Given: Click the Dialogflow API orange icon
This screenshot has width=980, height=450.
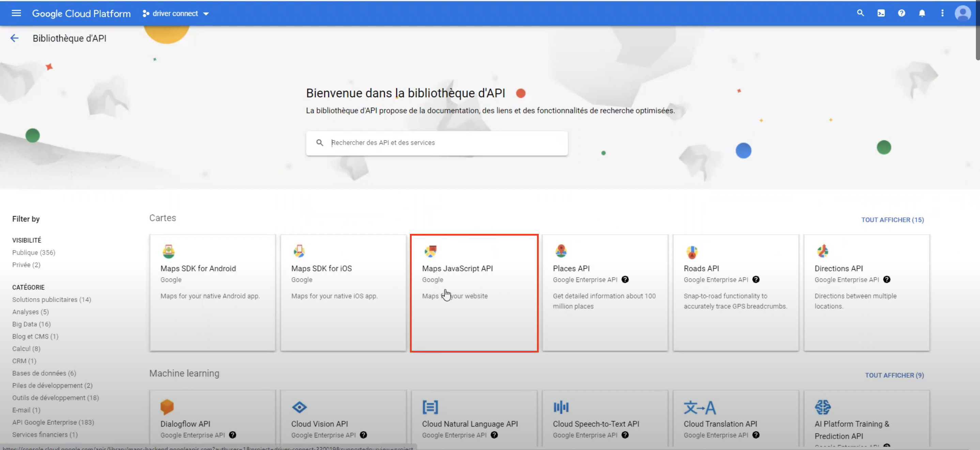Looking at the screenshot, I should point(167,407).
